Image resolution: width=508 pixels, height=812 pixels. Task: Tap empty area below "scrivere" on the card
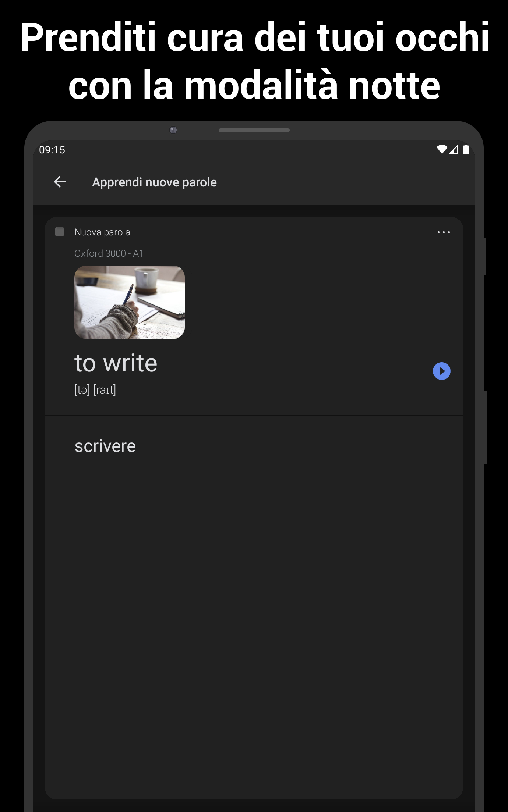click(x=254, y=625)
